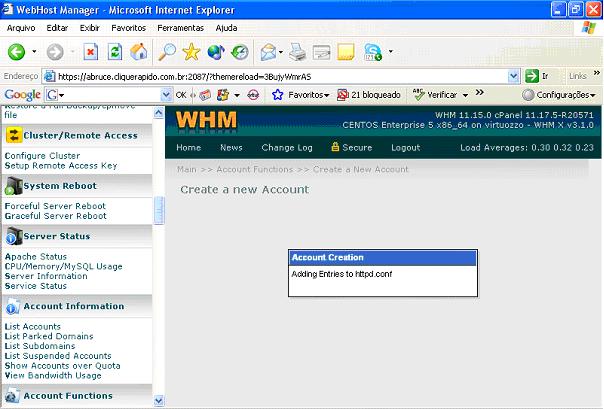Click the sidebar scroll up arrow

click(x=158, y=112)
